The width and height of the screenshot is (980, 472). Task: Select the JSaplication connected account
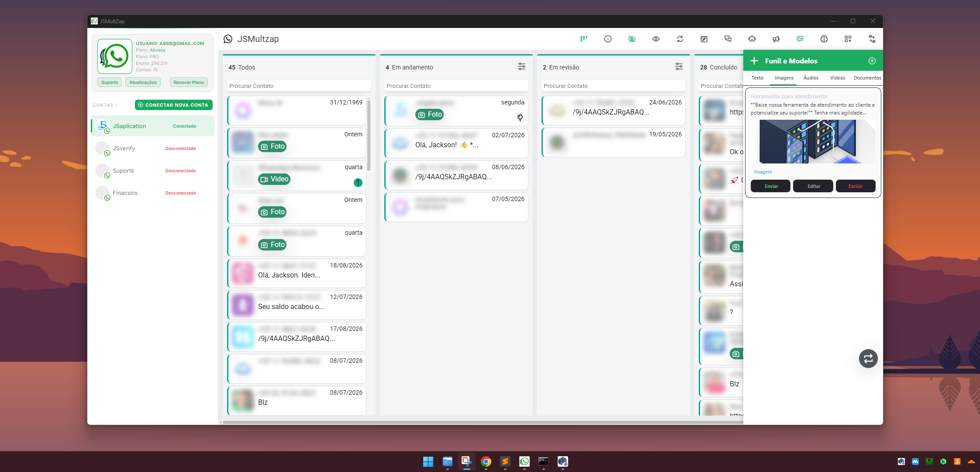[152, 126]
